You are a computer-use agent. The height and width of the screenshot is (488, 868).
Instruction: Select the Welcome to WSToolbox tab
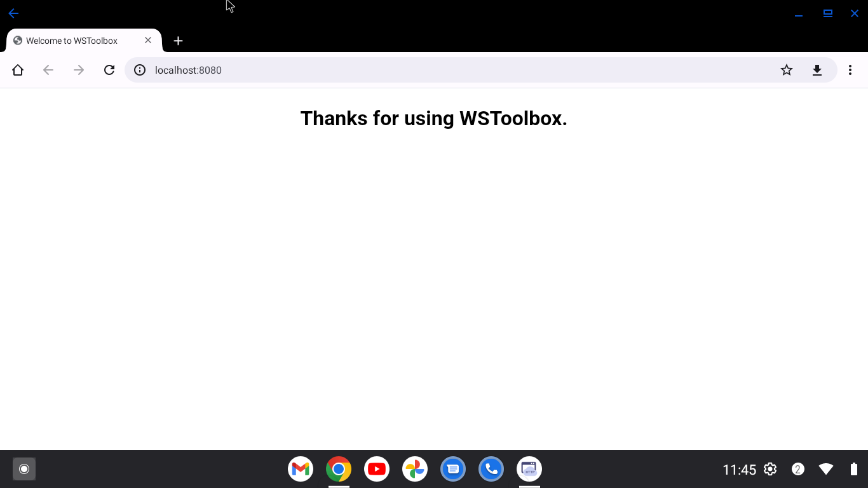coord(84,41)
